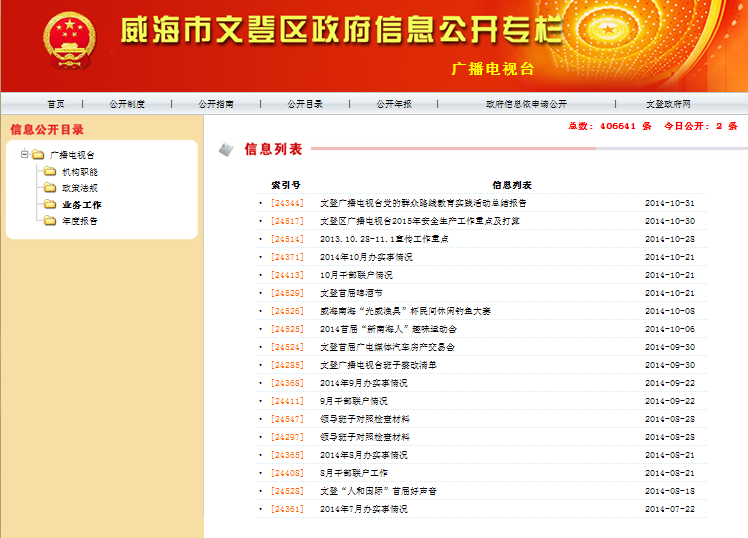The height and width of the screenshot is (538, 748).
Task: Select 年度报告 in the directory tree
Action: coord(80,221)
